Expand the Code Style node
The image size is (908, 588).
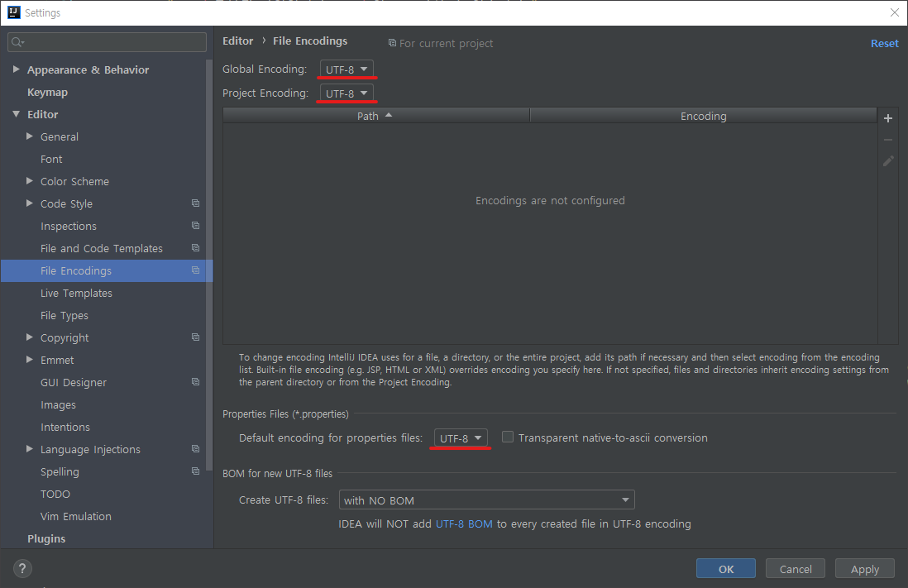pos(30,203)
